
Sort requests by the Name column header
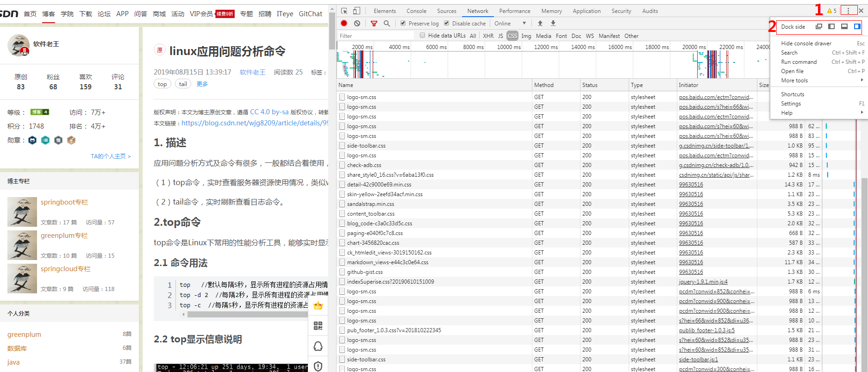(434, 85)
